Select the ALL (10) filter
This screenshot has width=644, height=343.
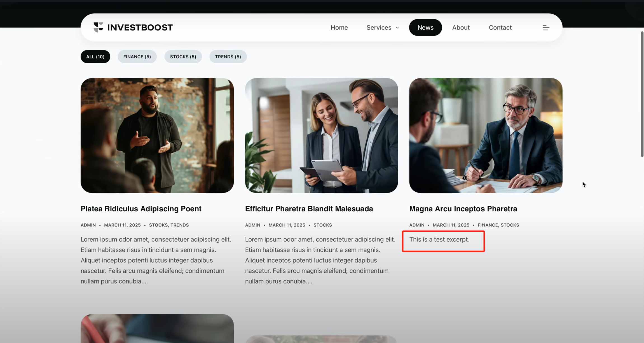click(x=95, y=57)
